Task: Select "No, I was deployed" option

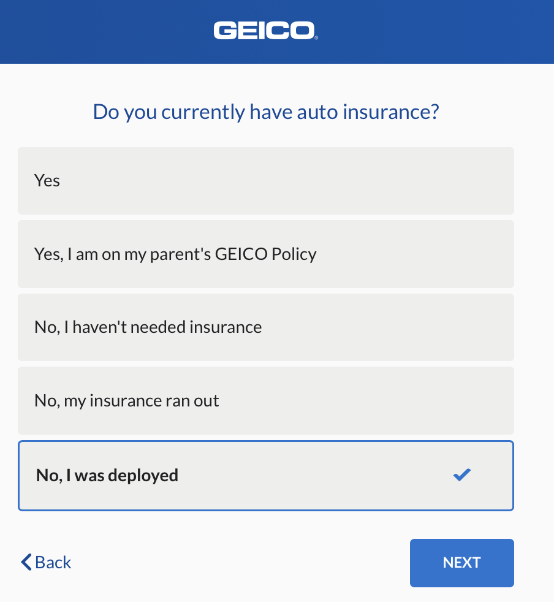Action: click(266, 476)
